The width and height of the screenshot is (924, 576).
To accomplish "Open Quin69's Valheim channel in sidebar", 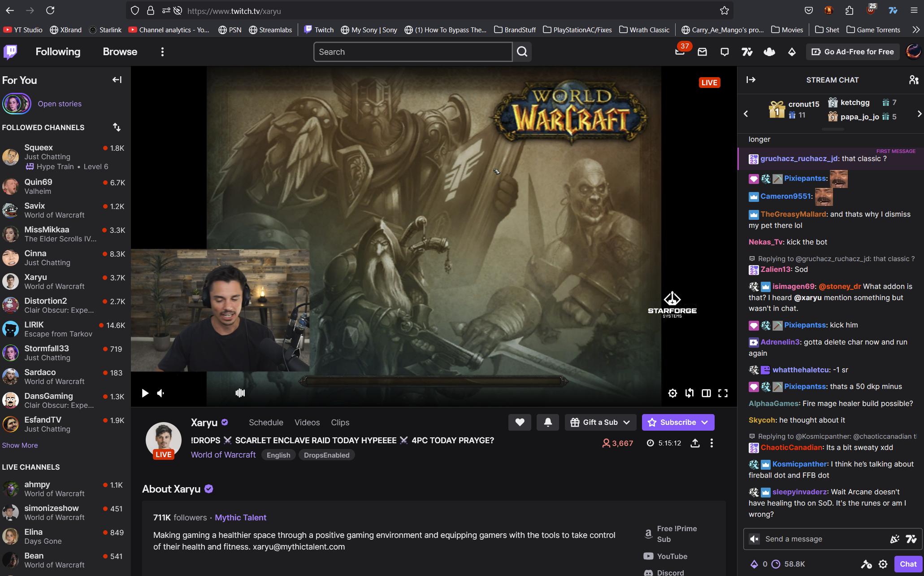I will (x=65, y=186).
